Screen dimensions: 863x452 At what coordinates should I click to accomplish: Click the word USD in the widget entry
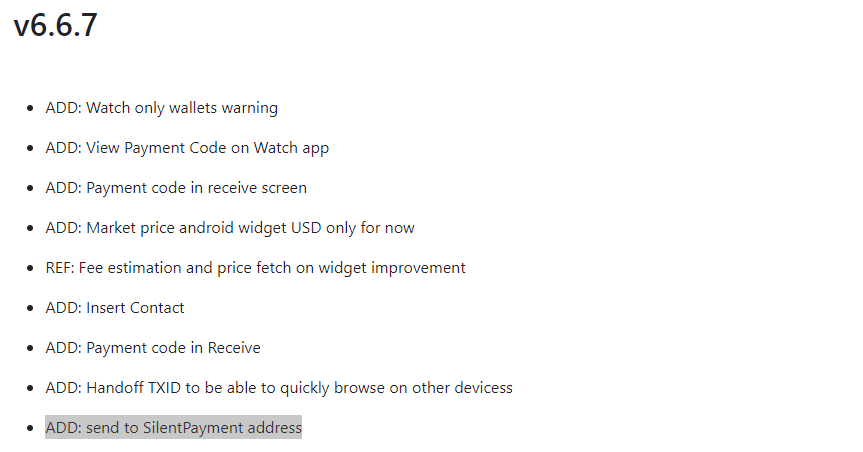tap(306, 228)
